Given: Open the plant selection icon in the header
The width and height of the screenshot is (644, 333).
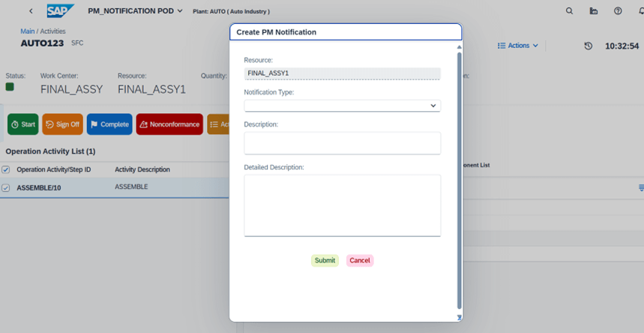Looking at the screenshot, I should pos(594,11).
